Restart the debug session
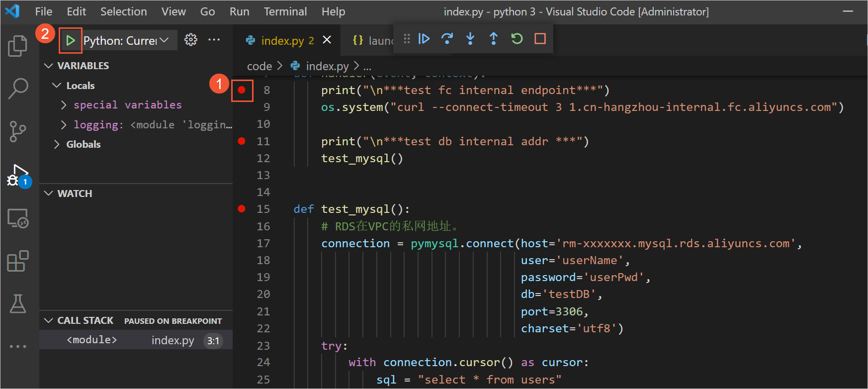The image size is (868, 389). pyautogui.click(x=517, y=39)
